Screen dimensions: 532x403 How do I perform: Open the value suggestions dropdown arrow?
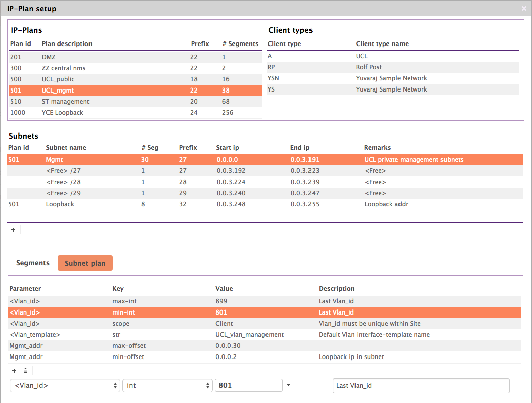tap(288, 385)
